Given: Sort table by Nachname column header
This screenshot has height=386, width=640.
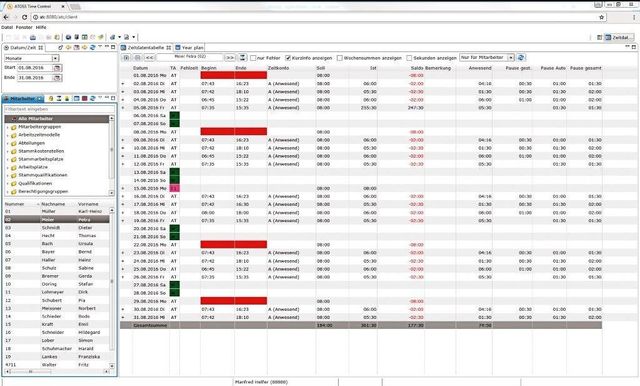Looking at the screenshot, I should coord(53,204).
